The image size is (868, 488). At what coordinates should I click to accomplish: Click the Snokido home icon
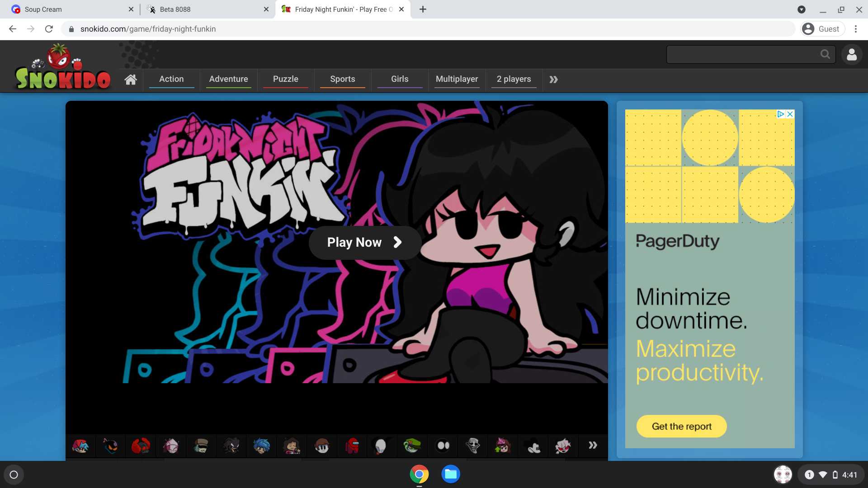(131, 80)
